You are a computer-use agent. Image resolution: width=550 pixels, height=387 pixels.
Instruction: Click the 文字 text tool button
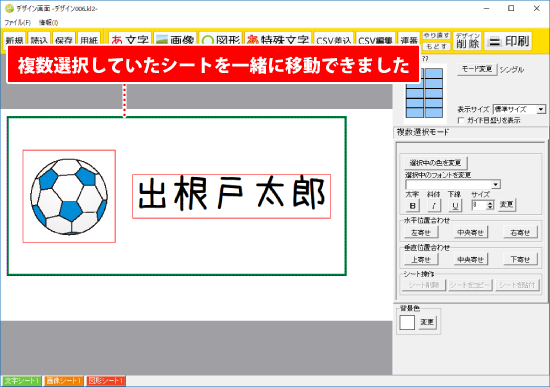[x=130, y=39]
